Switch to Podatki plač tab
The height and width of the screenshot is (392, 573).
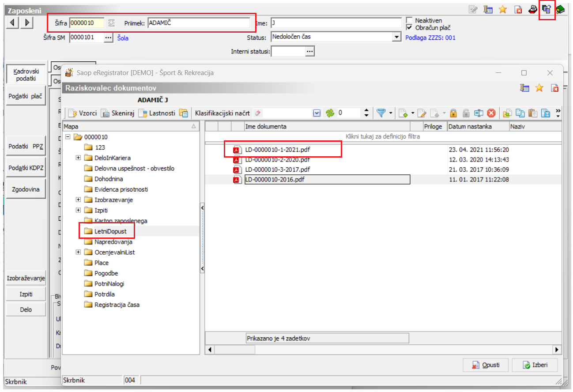(26, 96)
